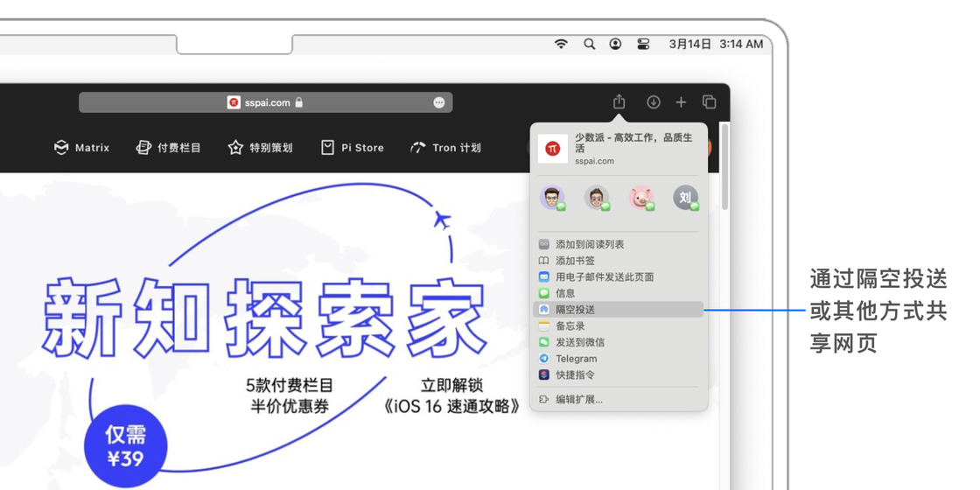The image size is (980, 490).
Task: Share to the 刘 contact avatar
Action: [x=685, y=198]
